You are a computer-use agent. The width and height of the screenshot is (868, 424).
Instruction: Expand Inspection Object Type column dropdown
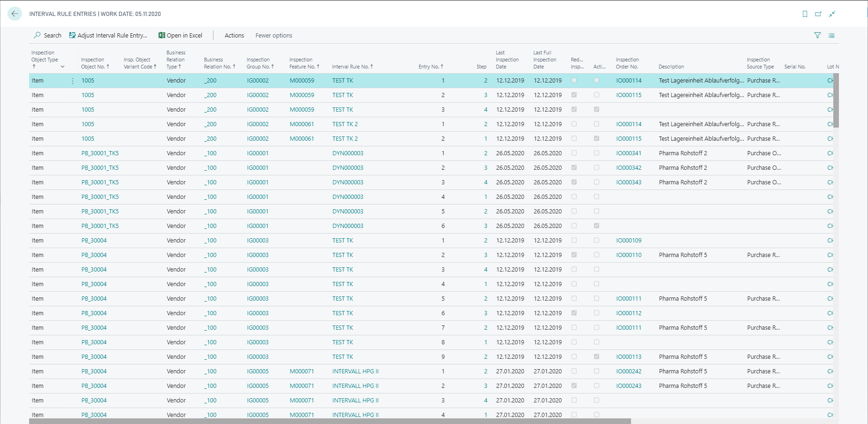[62, 67]
